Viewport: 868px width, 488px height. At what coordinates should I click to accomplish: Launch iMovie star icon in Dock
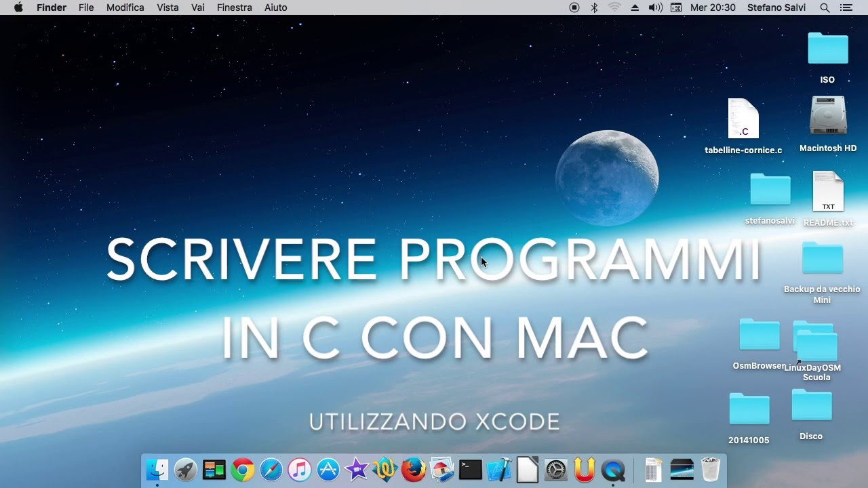pos(356,469)
